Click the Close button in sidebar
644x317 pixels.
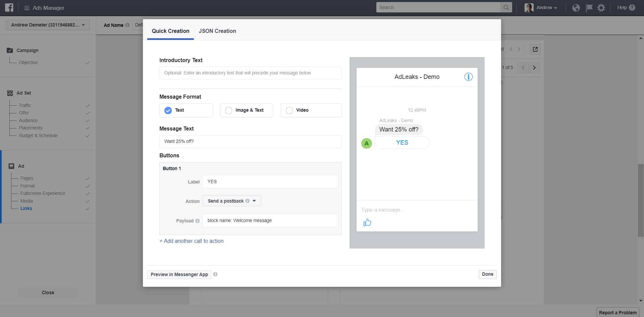48,293
